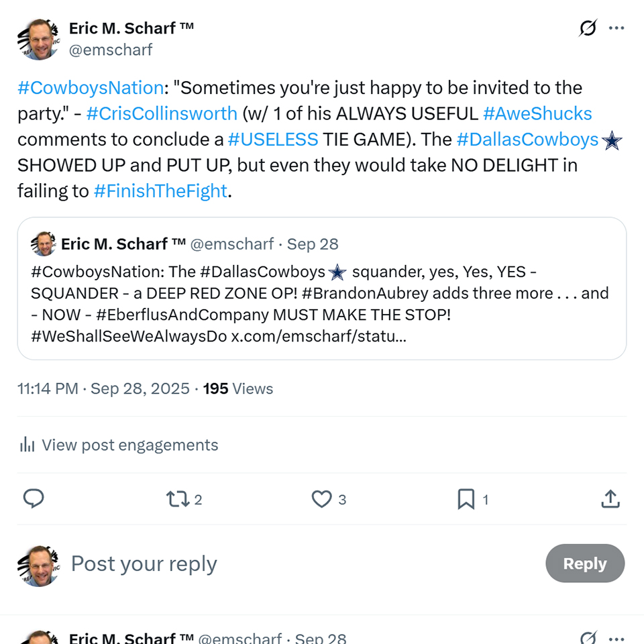Screen dimensions: 644x644
Task: Open the share post icon
Action: tap(610, 498)
